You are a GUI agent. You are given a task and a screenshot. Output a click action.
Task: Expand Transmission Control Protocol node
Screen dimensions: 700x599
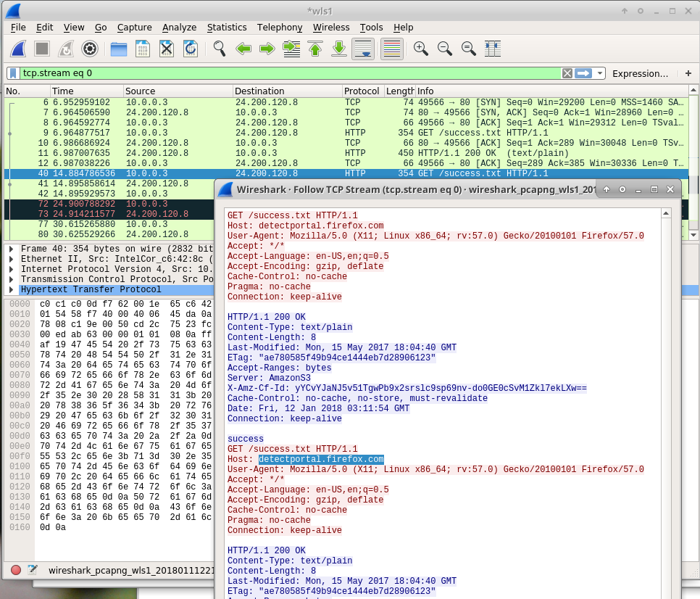coord(11,280)
